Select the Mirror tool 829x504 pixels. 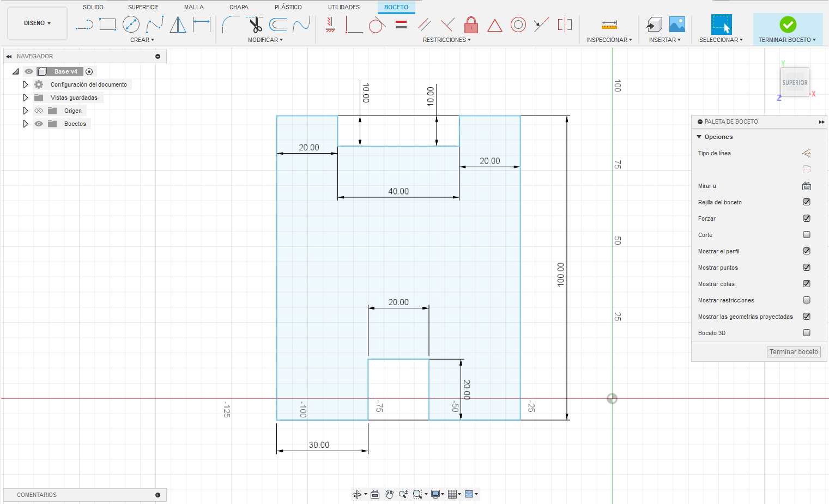[x=178, y=25]
